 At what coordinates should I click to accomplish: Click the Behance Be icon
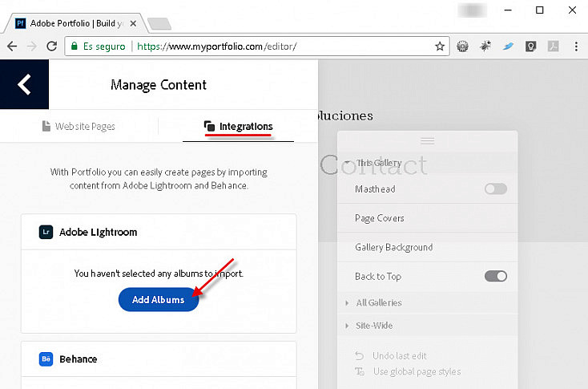[x=46, y=359]
